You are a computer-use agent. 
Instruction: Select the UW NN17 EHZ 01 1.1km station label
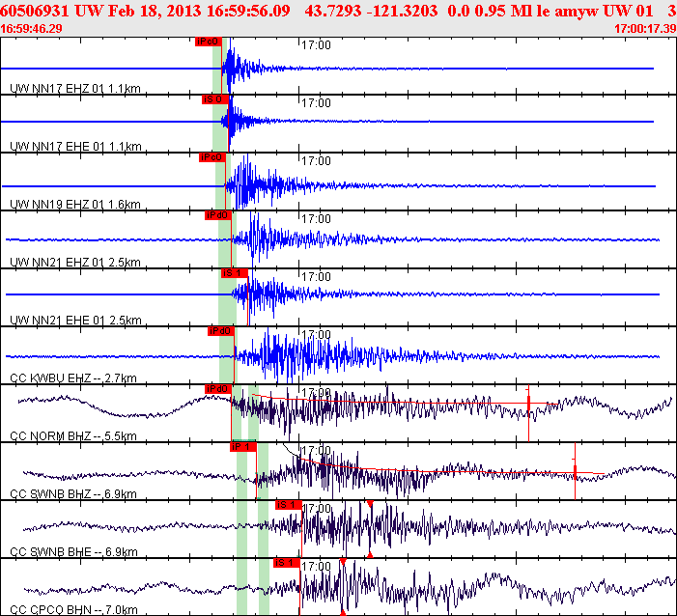click(x=75, y=88)
